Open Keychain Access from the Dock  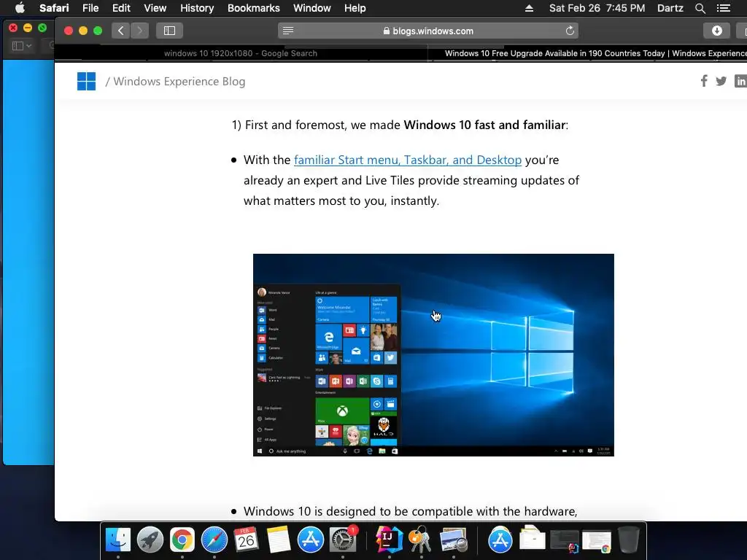coord(421,540)
